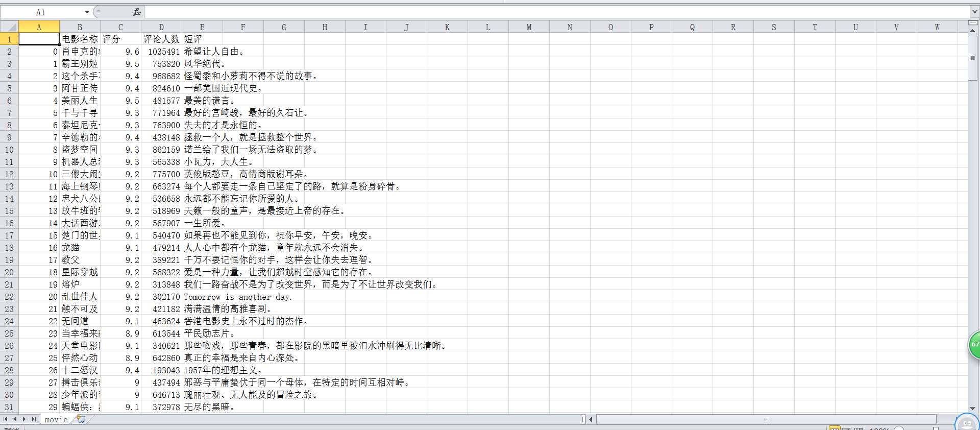This screenshot has height=430, width=980.
Task: Select cell containing 龙猫
Action: (80, 248)
